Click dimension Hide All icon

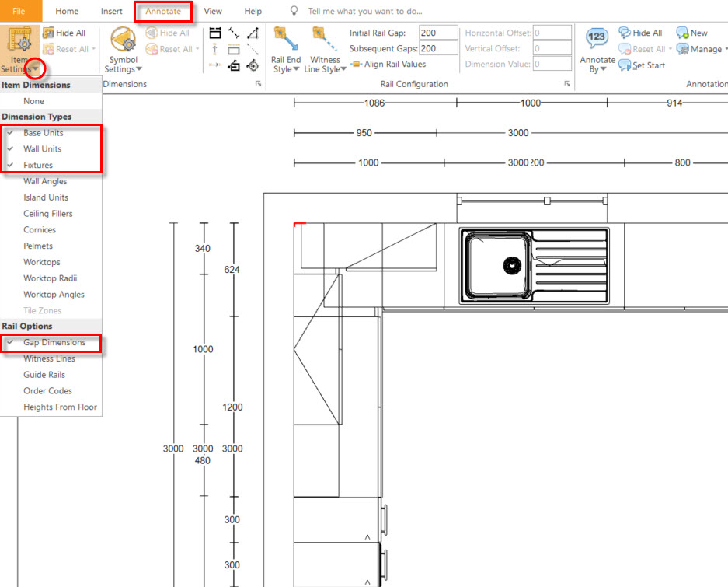48,33
